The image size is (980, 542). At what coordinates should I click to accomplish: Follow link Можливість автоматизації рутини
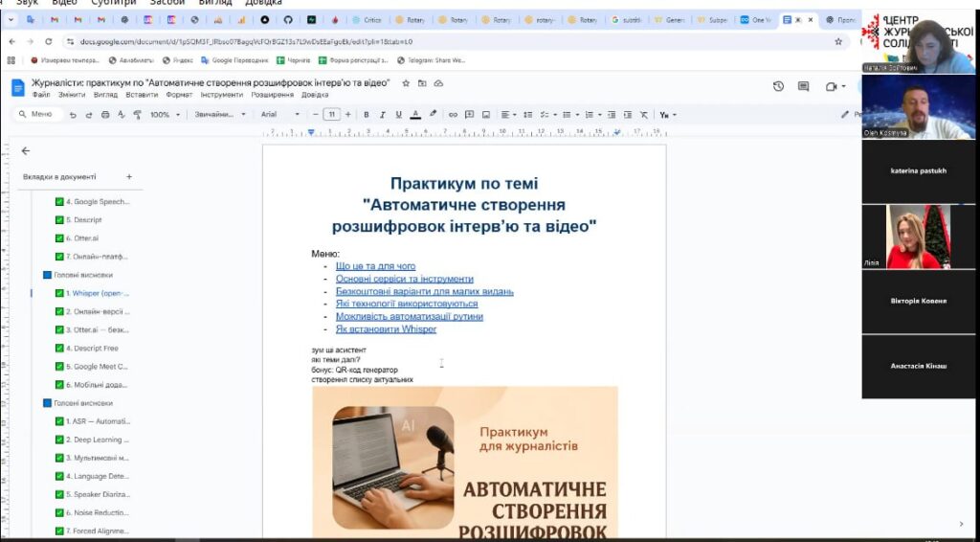point(410,316)
